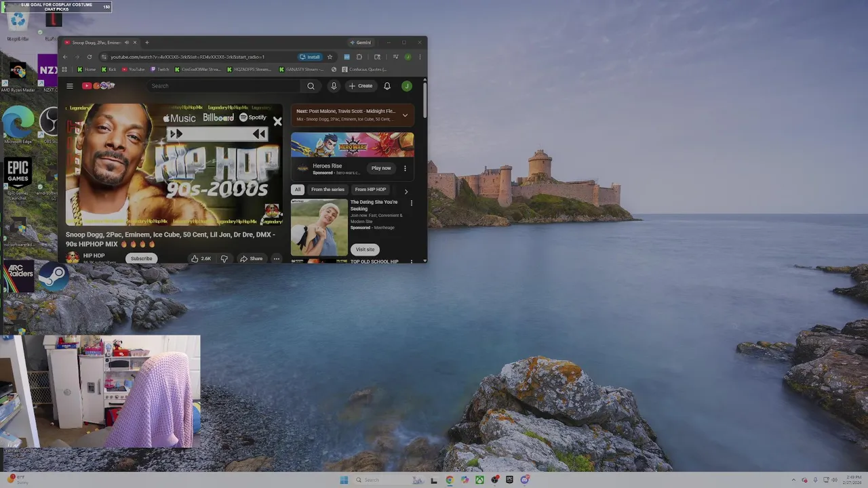Select the From HIP HOP chip
Image resolution: width=868 pixels, height=488 pixels.
370,190
